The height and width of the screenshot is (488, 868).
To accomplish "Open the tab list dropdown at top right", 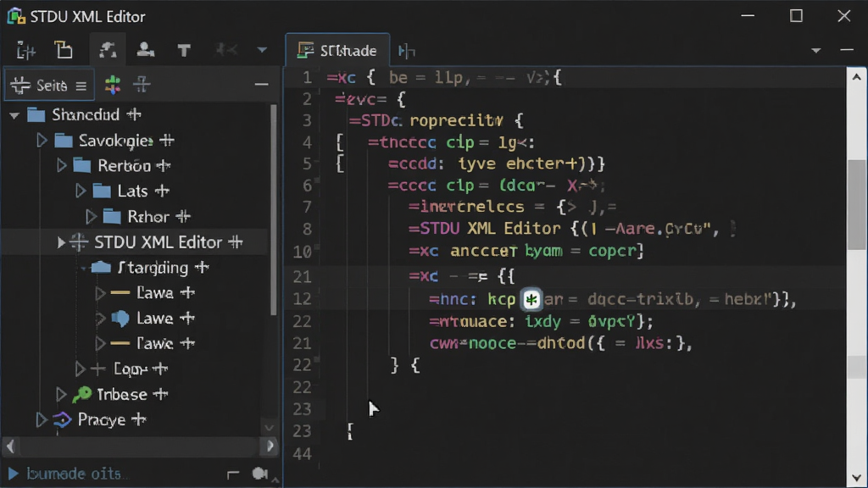I will pos(816,50).
